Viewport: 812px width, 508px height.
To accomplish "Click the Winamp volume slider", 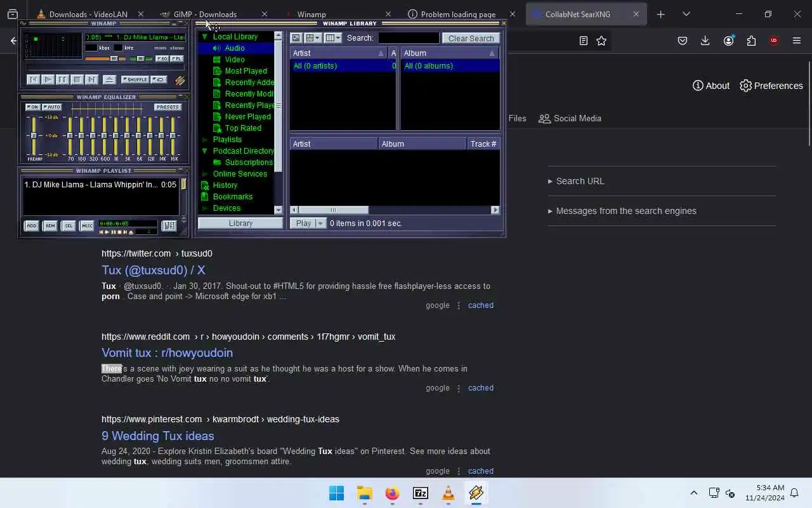I will tap(105, 58).
